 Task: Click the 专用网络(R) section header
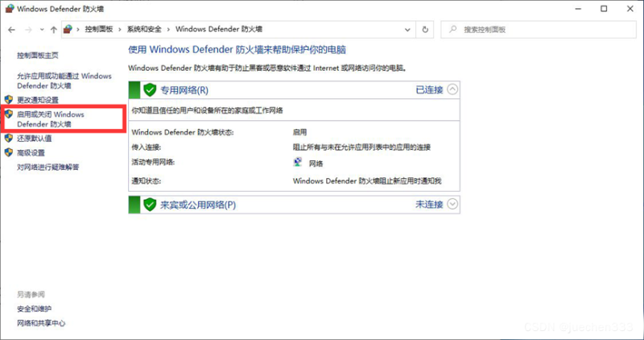[294, 90]
